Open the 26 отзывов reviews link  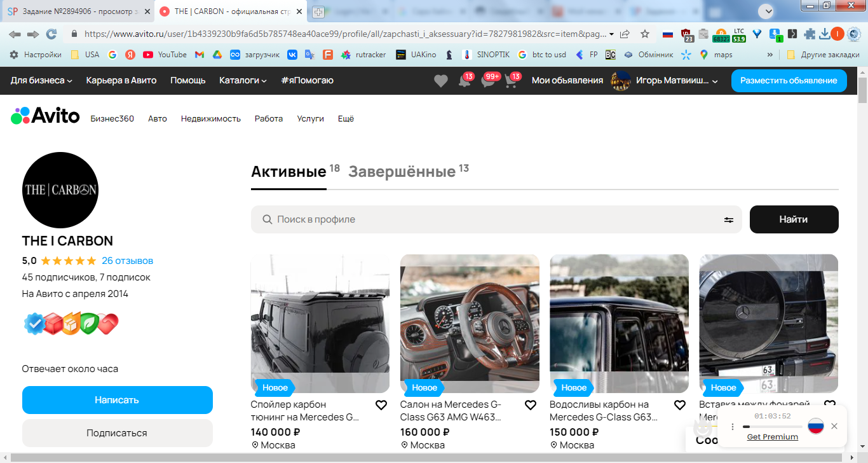coord(127,261)
